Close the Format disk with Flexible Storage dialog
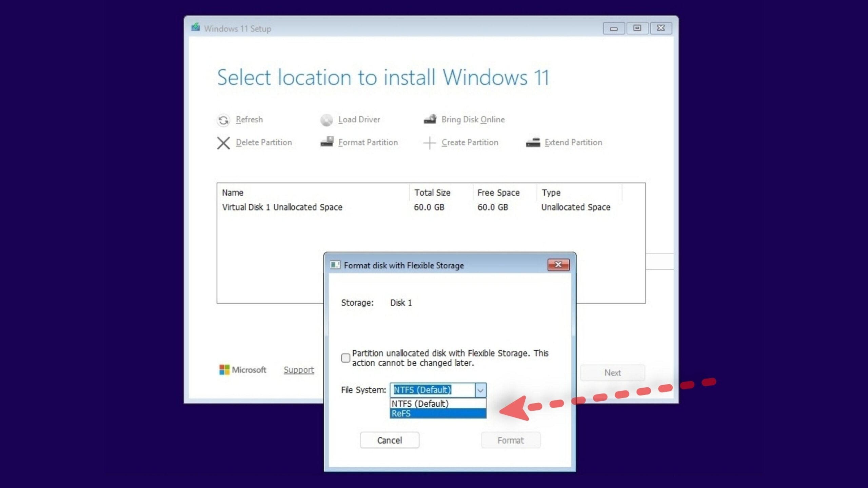Viewport: 868px width, 488px height. pos(558,265)
